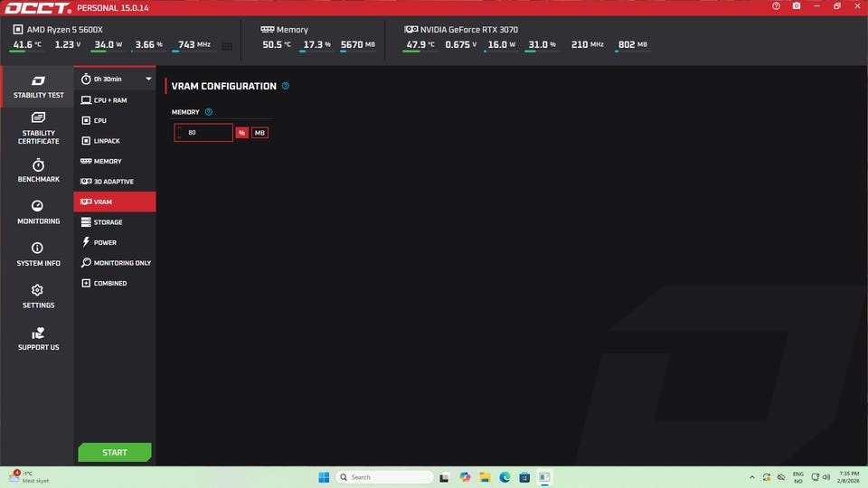Click the NVIDIA GeForce RTX 3070 header

[x=461, y=29]
